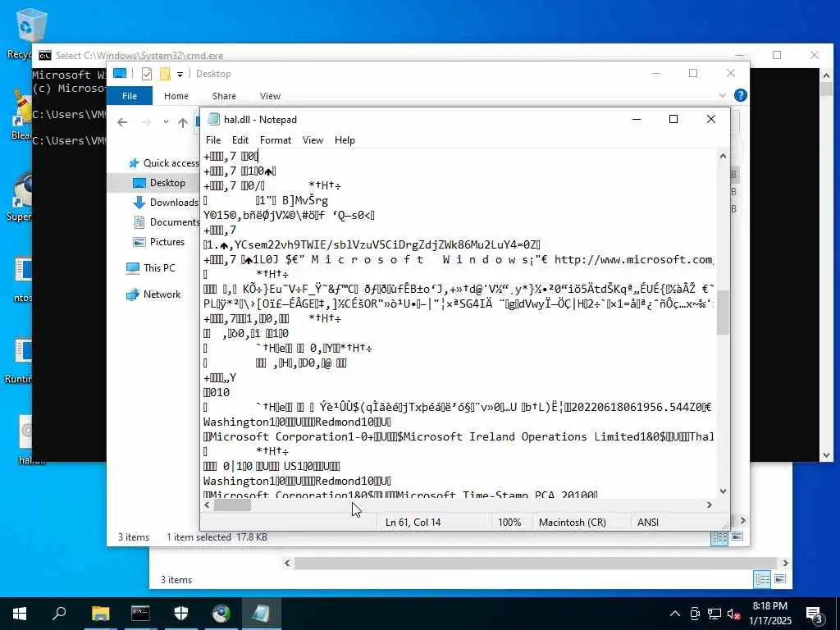Open the File menu in Notepad

click(x=212, y=140)
